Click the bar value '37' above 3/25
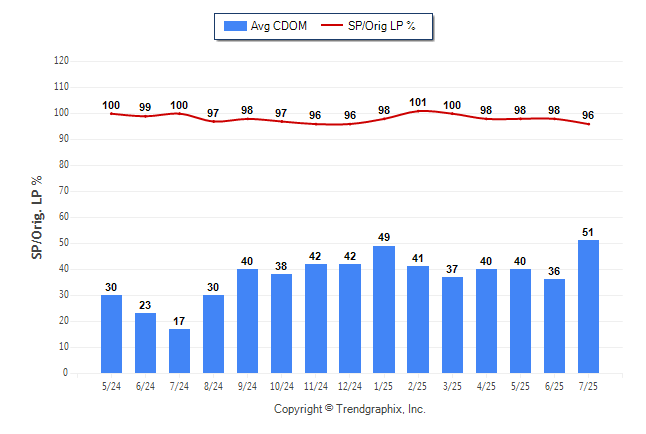Screen dimensions: 646x434 pos(452,269)
